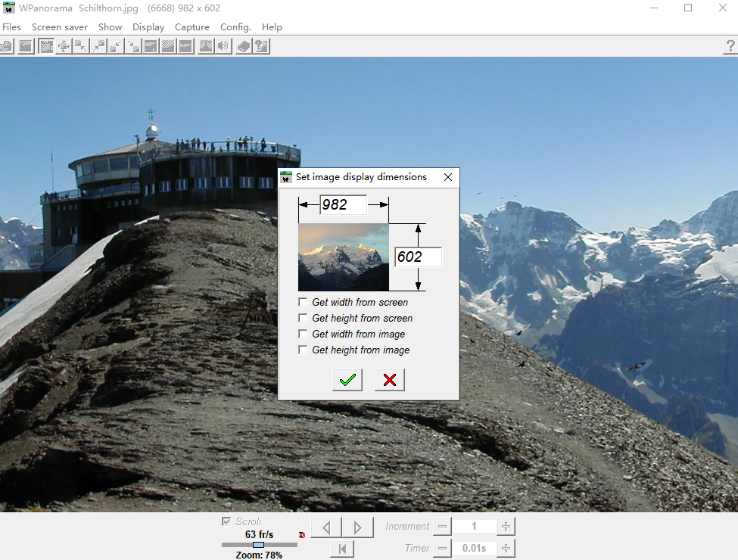Screen dimensions: 738x560
Task: Enable Get height from image checkbox
Action: pos(304,350)
